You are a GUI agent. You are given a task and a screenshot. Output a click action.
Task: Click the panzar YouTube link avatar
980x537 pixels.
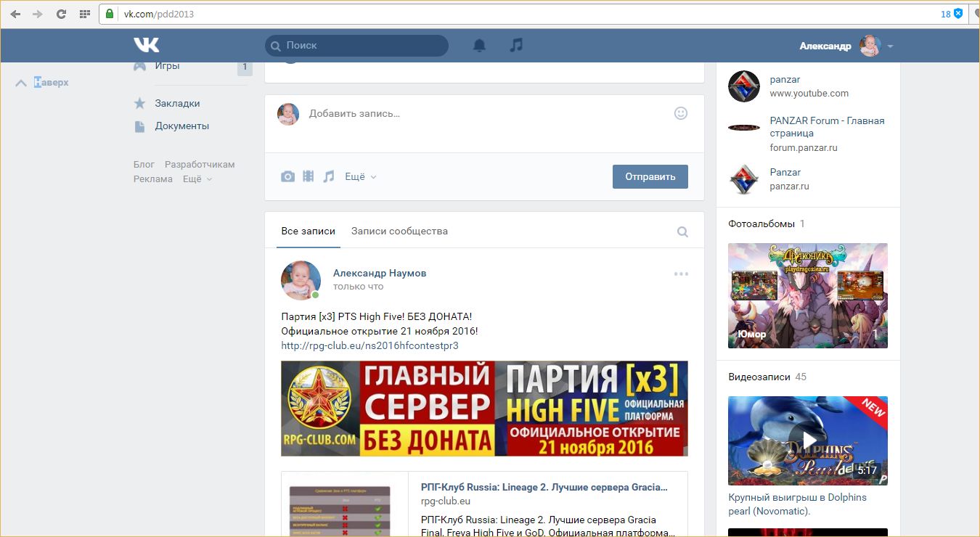744,86
